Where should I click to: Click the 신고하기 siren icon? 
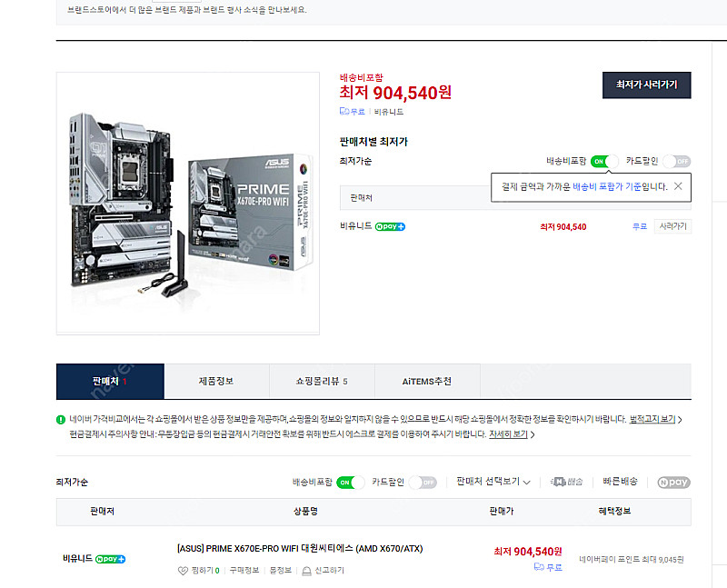(306, 571)
